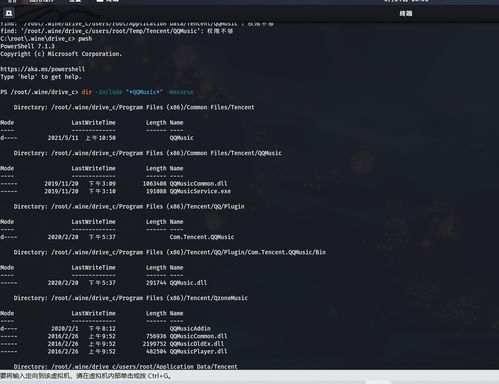Click the 'pwsh' command prompt line
This screenshot has height=384, width=499.
click(x=46, y=39)
